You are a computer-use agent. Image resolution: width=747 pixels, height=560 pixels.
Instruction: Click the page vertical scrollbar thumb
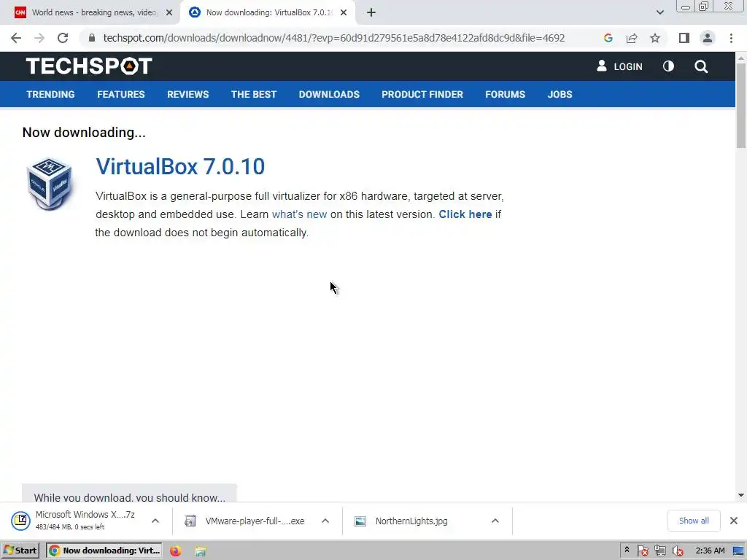pyautogui.click(x=741, y=106)
